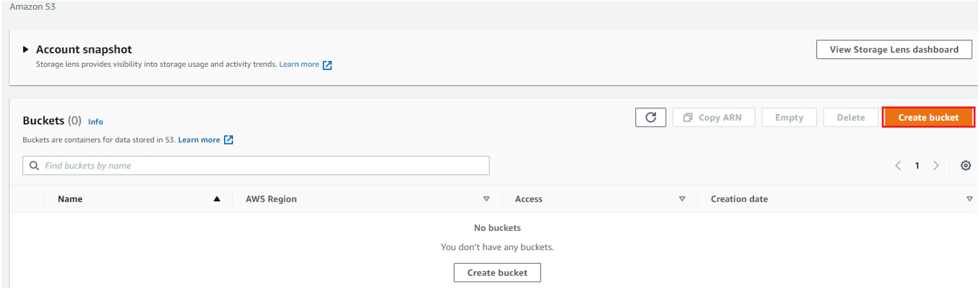980x288 pixels.
Task: Select page 1 in the pagination
Action: coord(917,166)
